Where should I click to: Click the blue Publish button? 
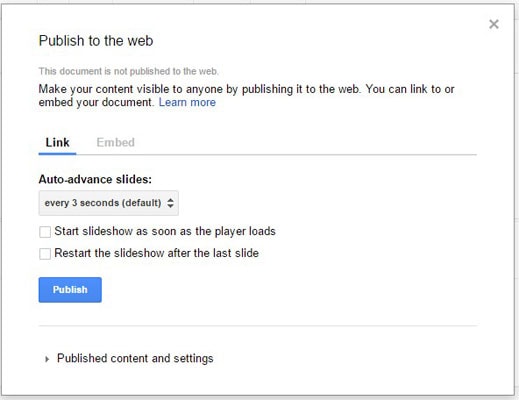(x=70, y=290)
